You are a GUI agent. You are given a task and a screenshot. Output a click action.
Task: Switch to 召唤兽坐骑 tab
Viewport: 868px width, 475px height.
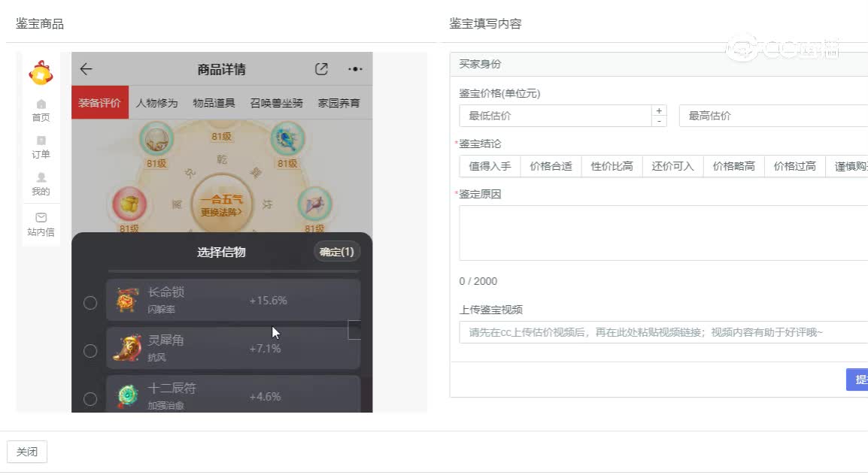coord(276,103)
